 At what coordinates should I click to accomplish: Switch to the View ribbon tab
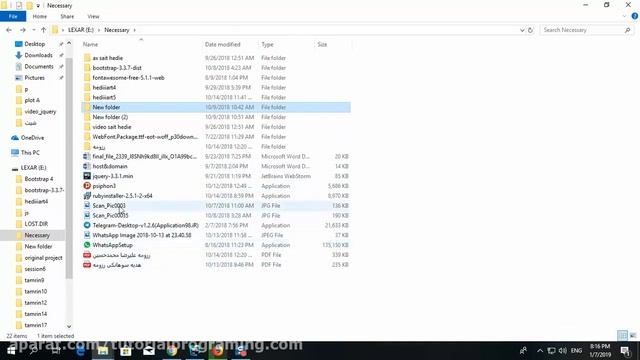tap(93, 16)
